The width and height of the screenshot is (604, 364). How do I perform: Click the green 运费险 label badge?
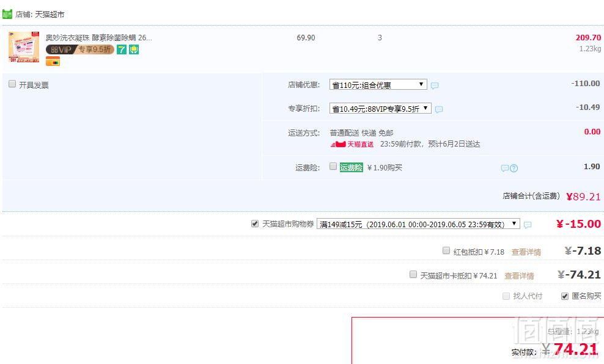coord(352,167)
